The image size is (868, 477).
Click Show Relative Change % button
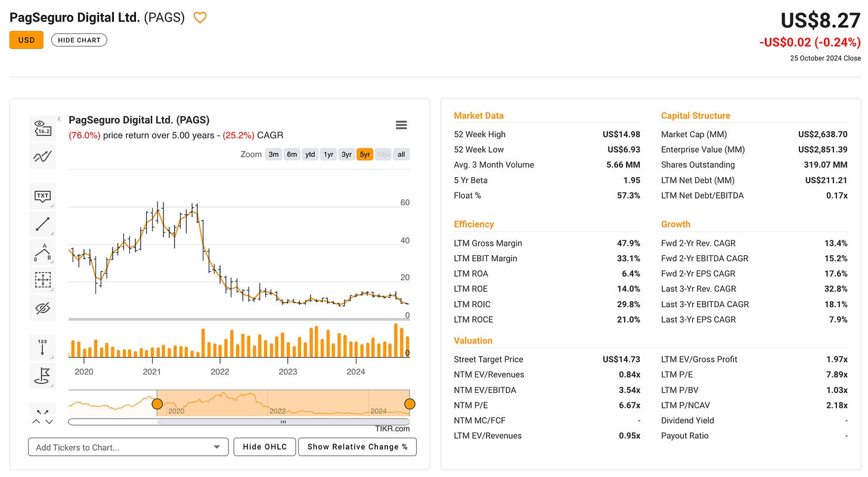point(358,447)
